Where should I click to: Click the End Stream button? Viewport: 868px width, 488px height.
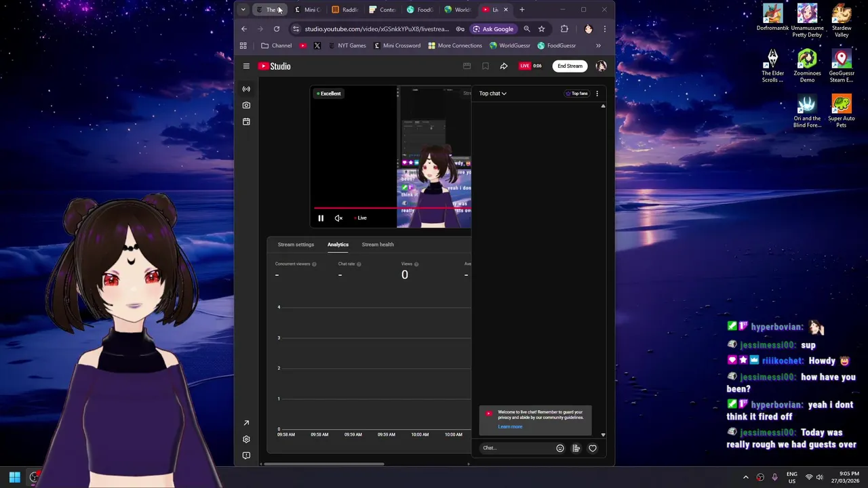pos(570,66)
